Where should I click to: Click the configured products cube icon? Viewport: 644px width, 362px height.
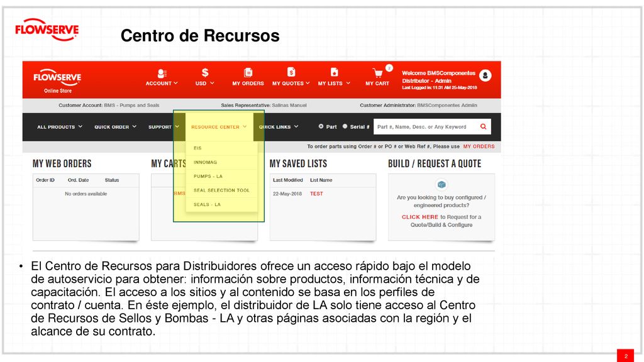[x=441, y=184]
